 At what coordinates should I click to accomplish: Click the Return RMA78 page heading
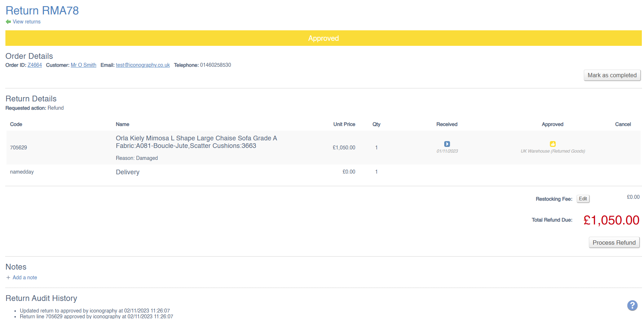coord(42,11)
